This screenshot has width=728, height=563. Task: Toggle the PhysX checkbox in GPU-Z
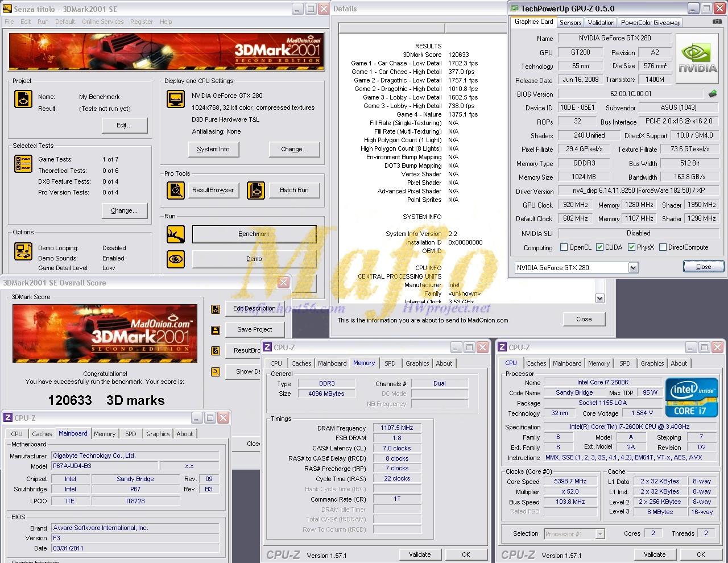(631, 247)
